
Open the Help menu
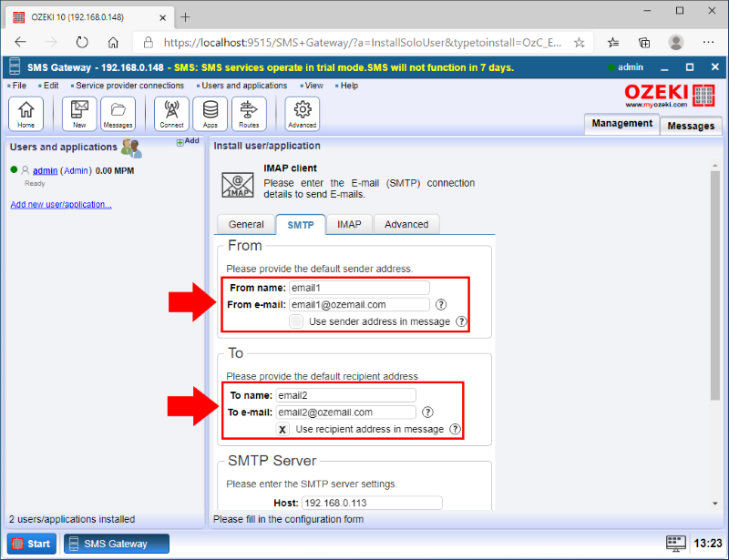pyautogui.click(x=349, y=86)
